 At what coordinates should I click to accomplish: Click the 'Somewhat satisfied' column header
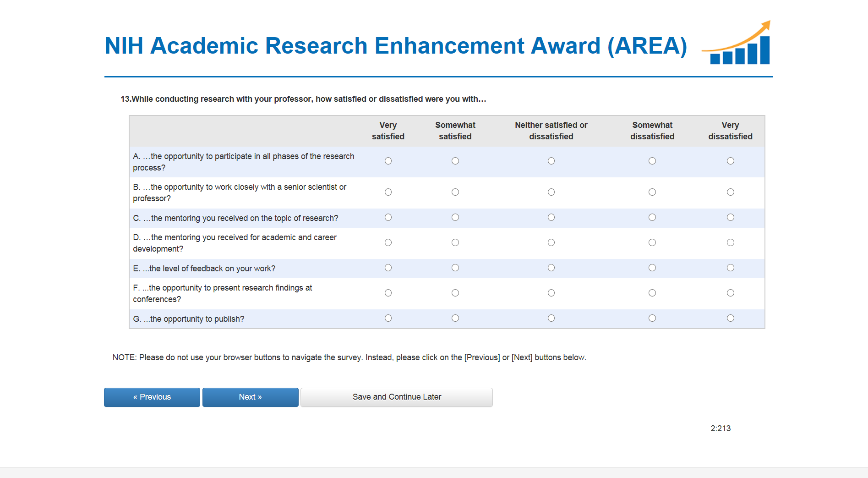point(455,131)
